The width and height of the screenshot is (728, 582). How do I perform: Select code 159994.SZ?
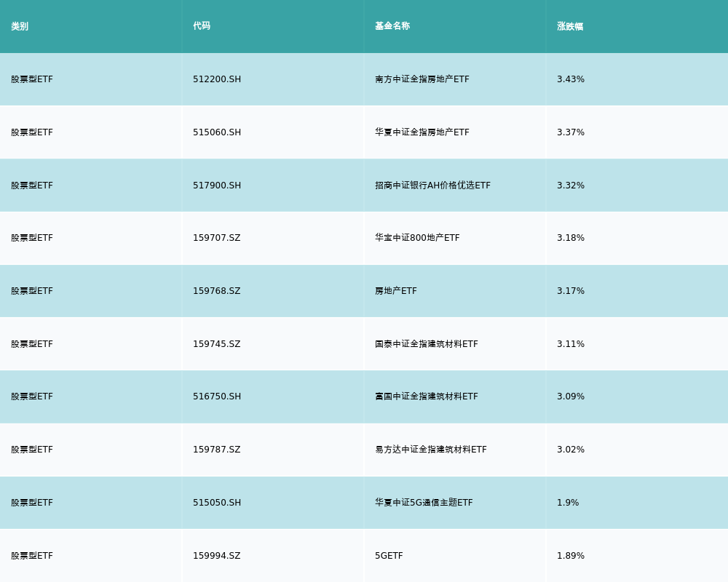coord(217,556)
